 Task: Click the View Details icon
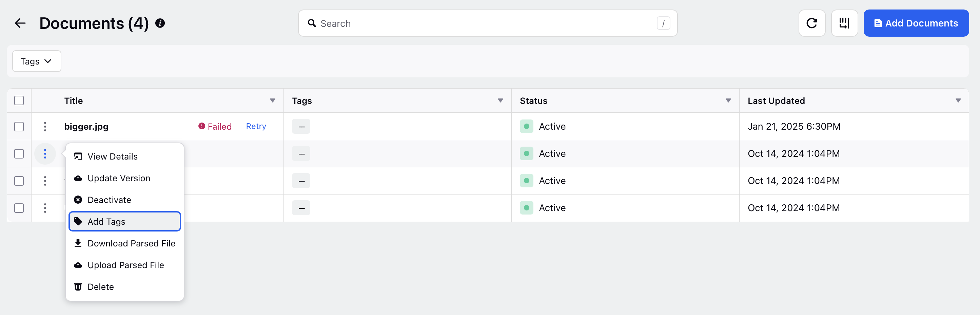(78, 156)
